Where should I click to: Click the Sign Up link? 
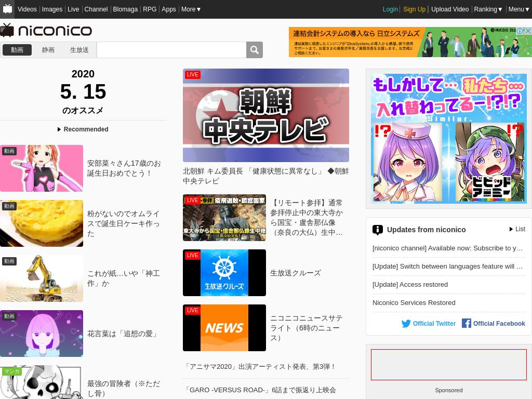tap(414, 9)
